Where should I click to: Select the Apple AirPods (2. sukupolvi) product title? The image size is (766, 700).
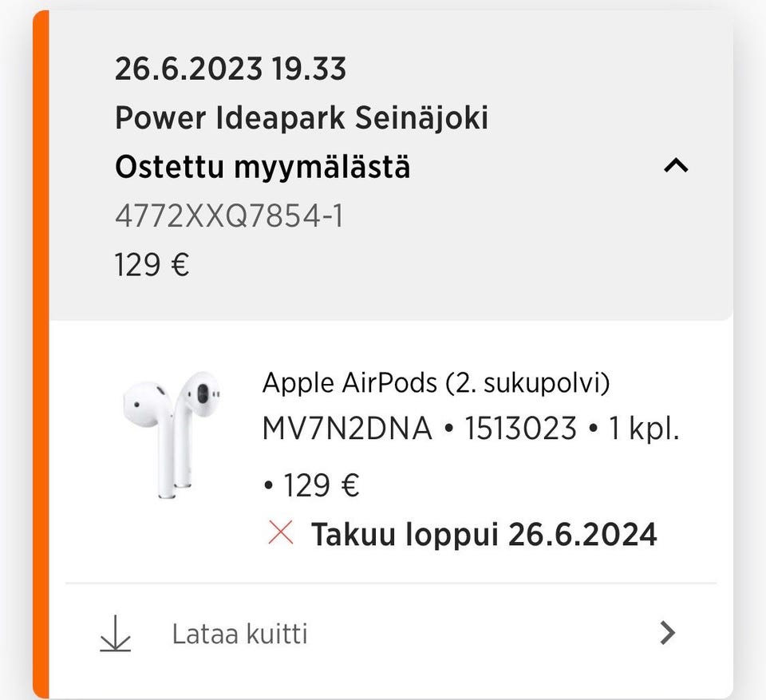pos(436,383)
